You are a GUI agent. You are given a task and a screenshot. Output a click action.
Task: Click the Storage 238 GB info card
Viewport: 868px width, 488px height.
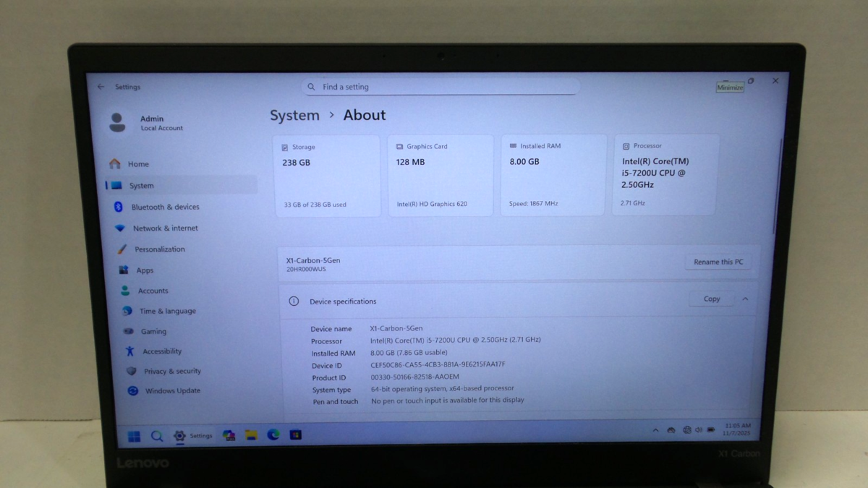click(327, 176)
